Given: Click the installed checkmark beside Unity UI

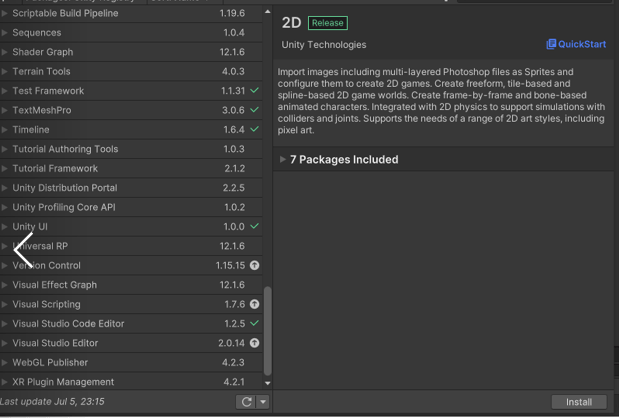Looking at the screenshot, I should 254,227.
